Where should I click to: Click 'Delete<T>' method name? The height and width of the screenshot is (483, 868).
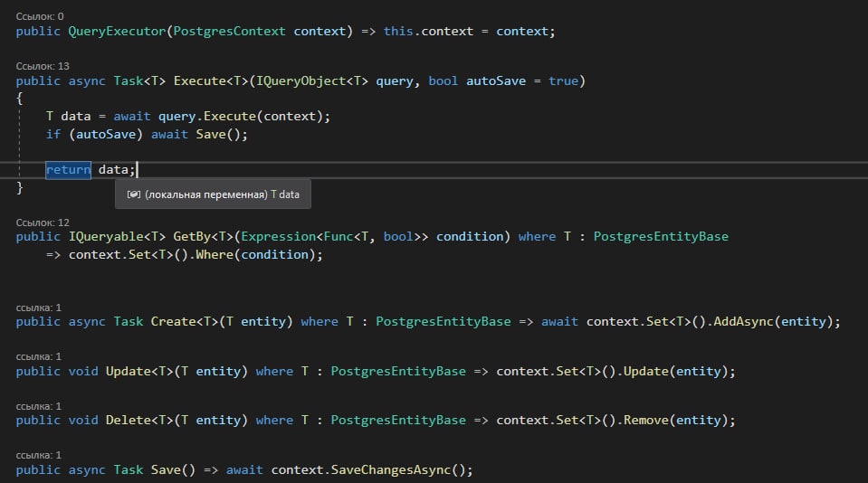(140, 421)
